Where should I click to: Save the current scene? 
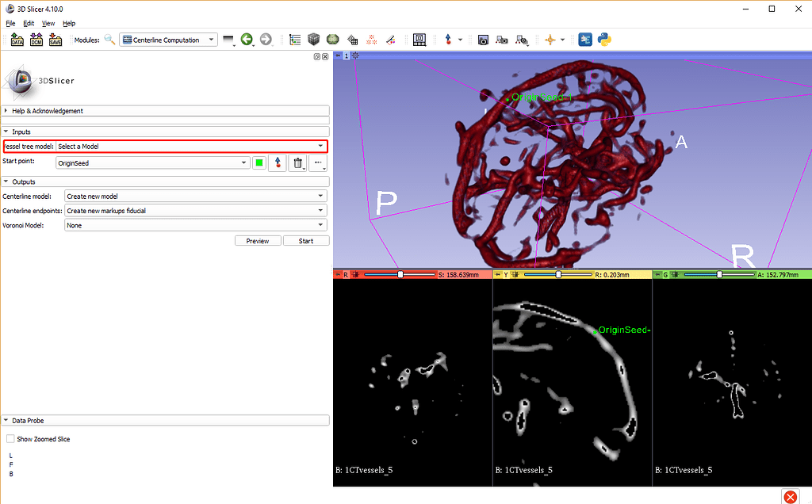pyautogui.click(x=56, y=39)
